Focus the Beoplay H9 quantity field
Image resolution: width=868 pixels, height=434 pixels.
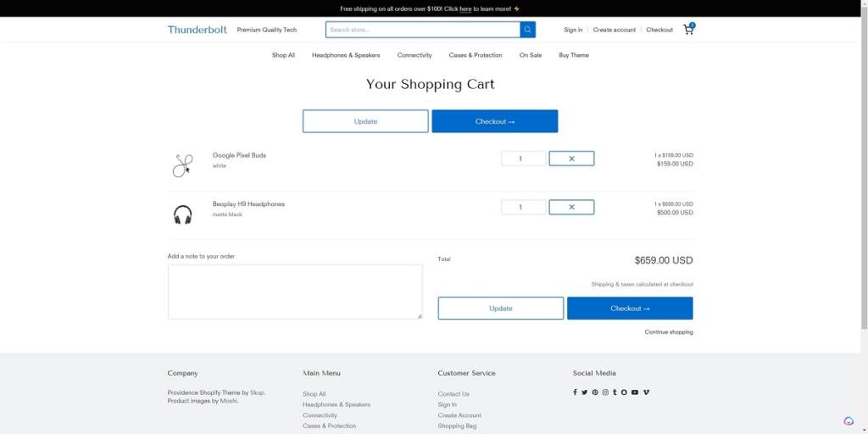pyautogui.click(x=523, y=207)
